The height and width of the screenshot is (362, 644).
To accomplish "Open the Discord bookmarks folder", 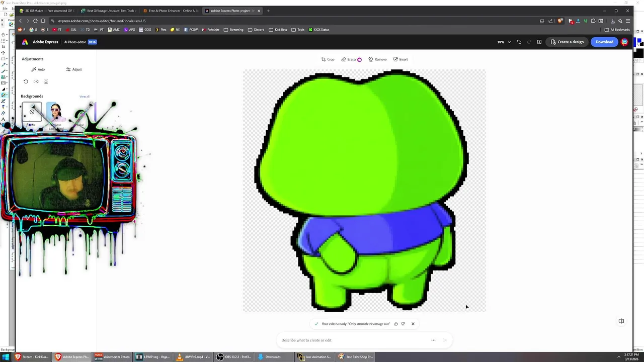I will click(x=256, y=30).
